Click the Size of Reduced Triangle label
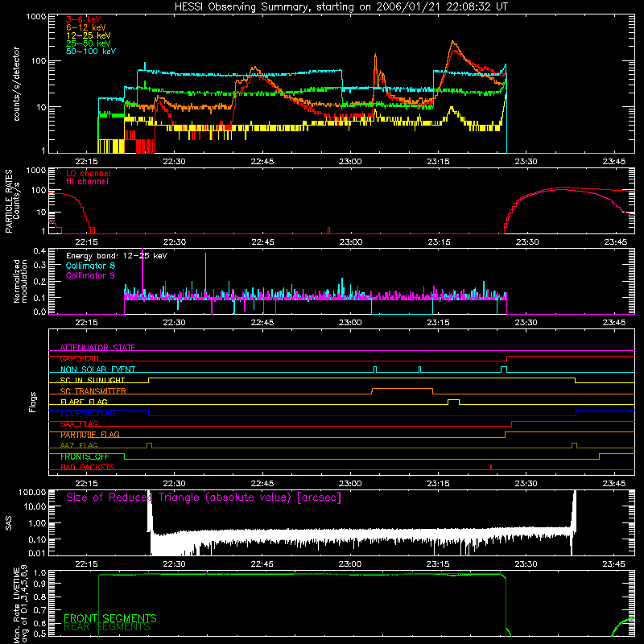This screenshot has height=644, width=644. 204,497
